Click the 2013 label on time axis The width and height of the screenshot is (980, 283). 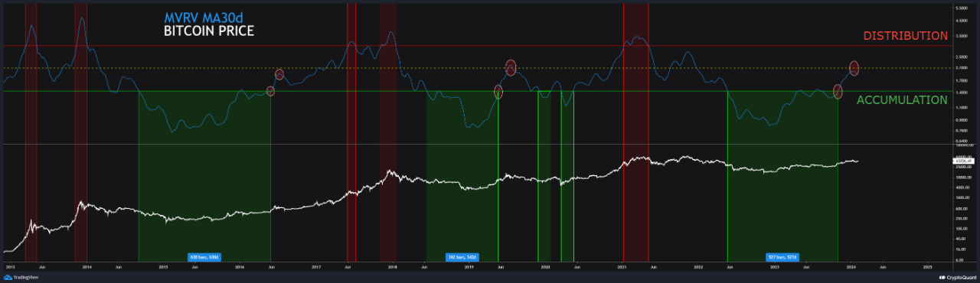tap(11, 267)
